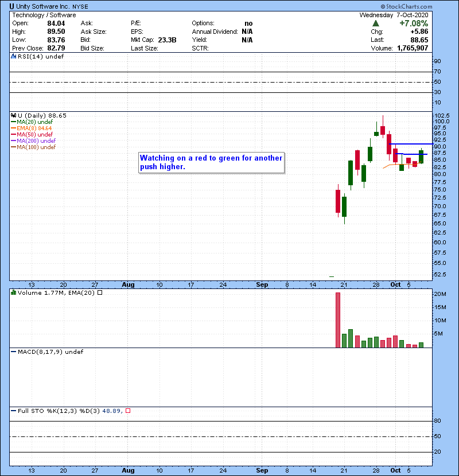459x476 pixels.
Task: Click the green up-triangle beside +7.08%
Action: click(376, 24)
